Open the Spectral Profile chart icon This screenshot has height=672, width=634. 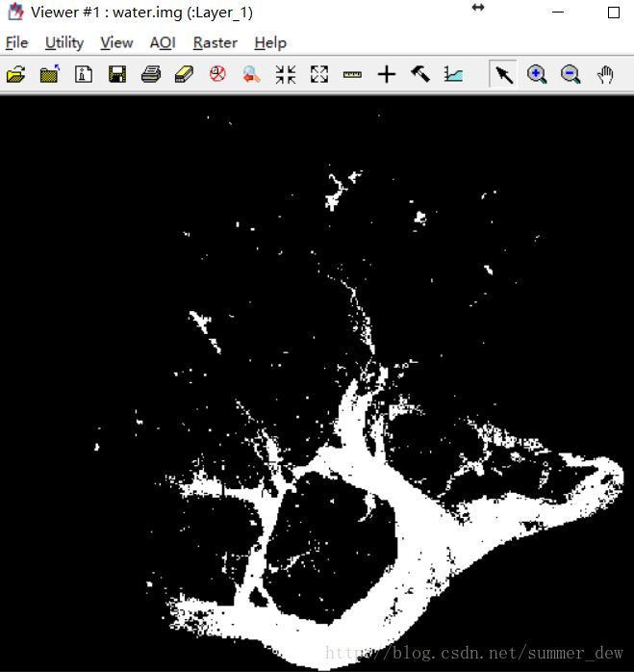454,74
